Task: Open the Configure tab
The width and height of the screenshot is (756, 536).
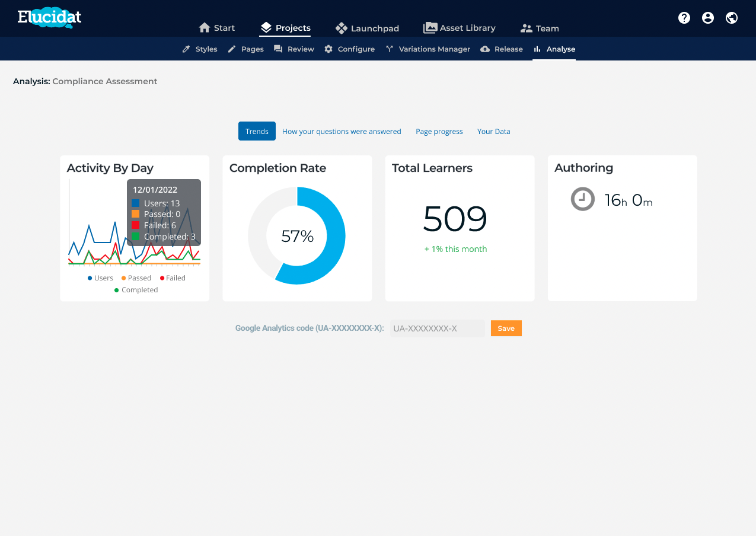Action: (350, 49)
